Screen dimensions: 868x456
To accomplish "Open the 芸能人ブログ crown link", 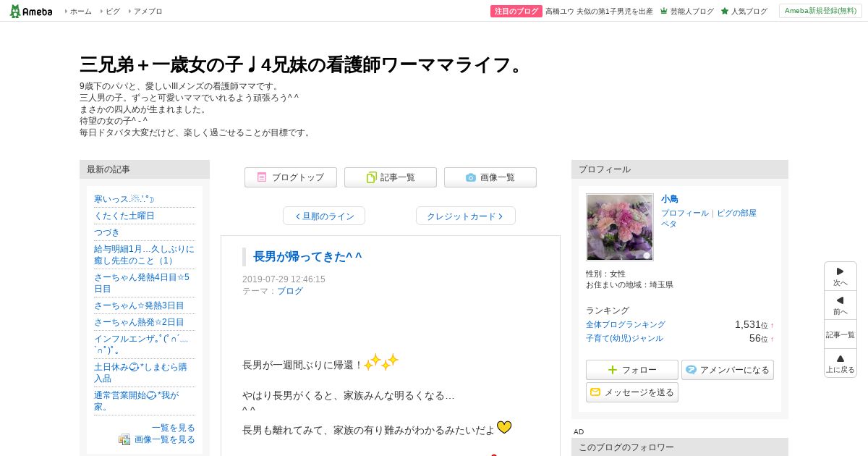I will coord(687,12).
